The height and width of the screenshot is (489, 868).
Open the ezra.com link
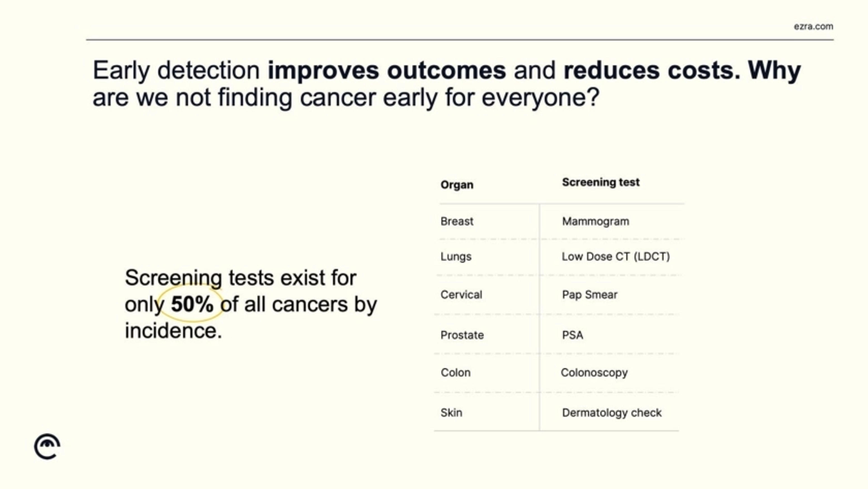[x=814, y=26]
